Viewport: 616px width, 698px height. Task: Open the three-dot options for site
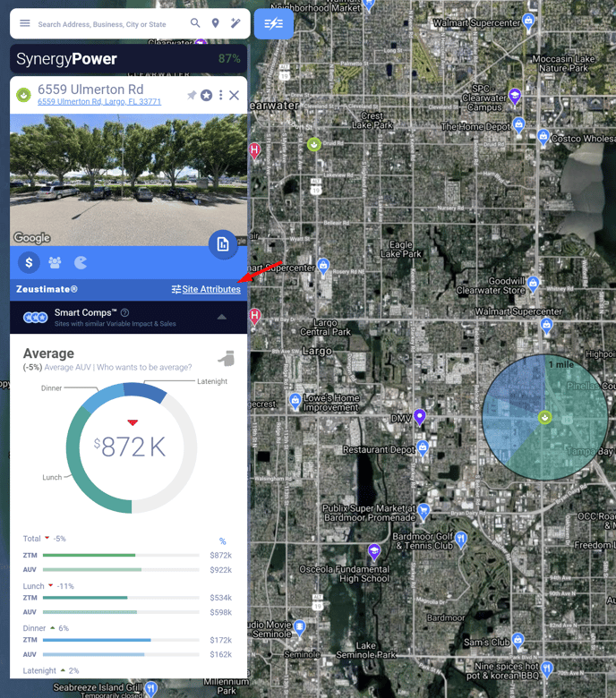[x=221, y=95]
